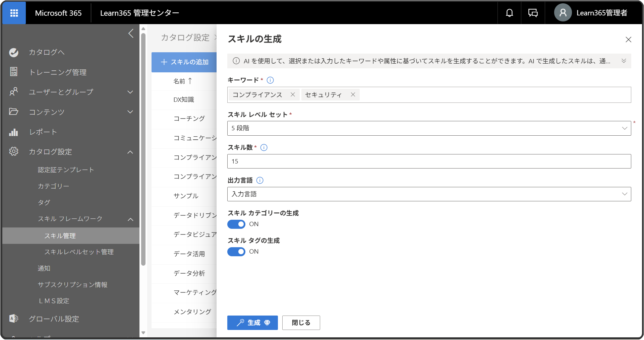Collapse カタログ設定 menu

point(130,152)
